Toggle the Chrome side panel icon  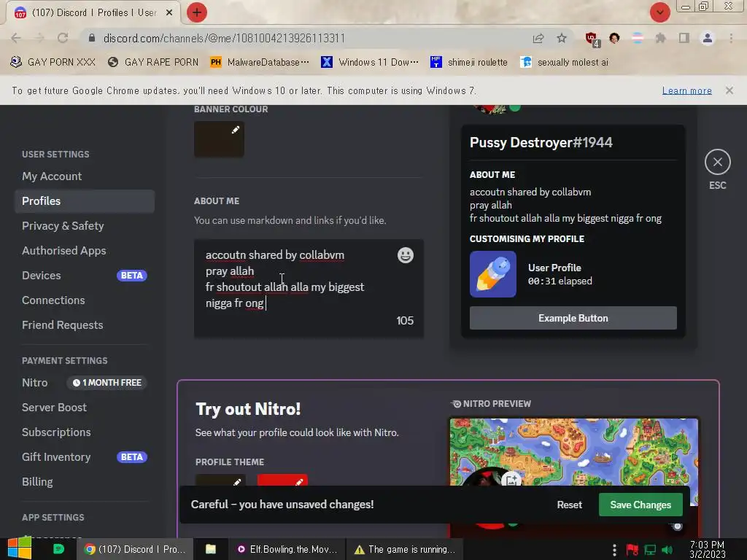(684, 38)
